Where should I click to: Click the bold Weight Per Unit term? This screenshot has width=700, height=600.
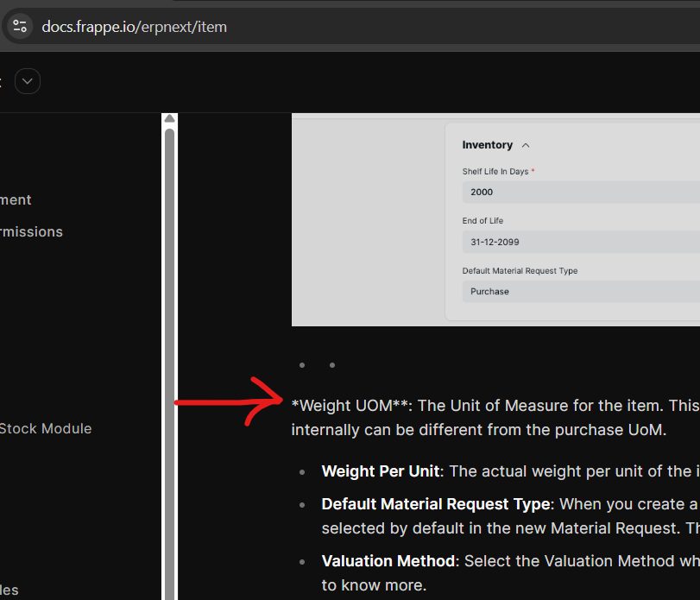(381, 471)
